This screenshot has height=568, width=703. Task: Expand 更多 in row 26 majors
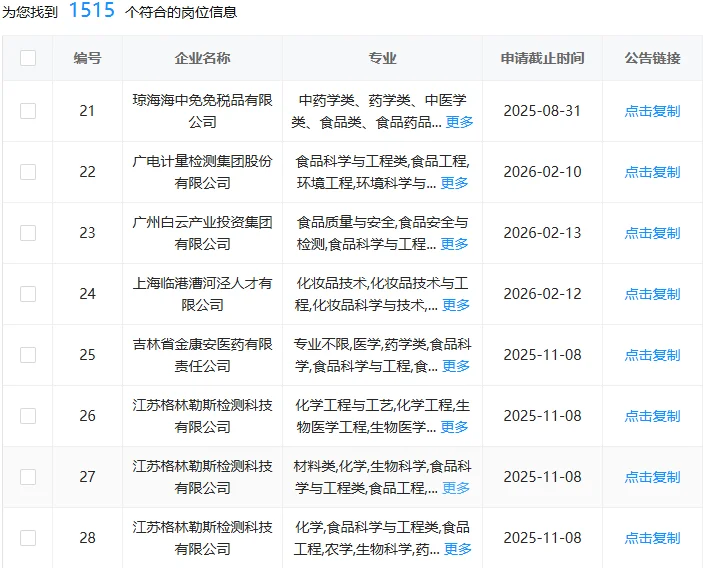coord(454,427)
